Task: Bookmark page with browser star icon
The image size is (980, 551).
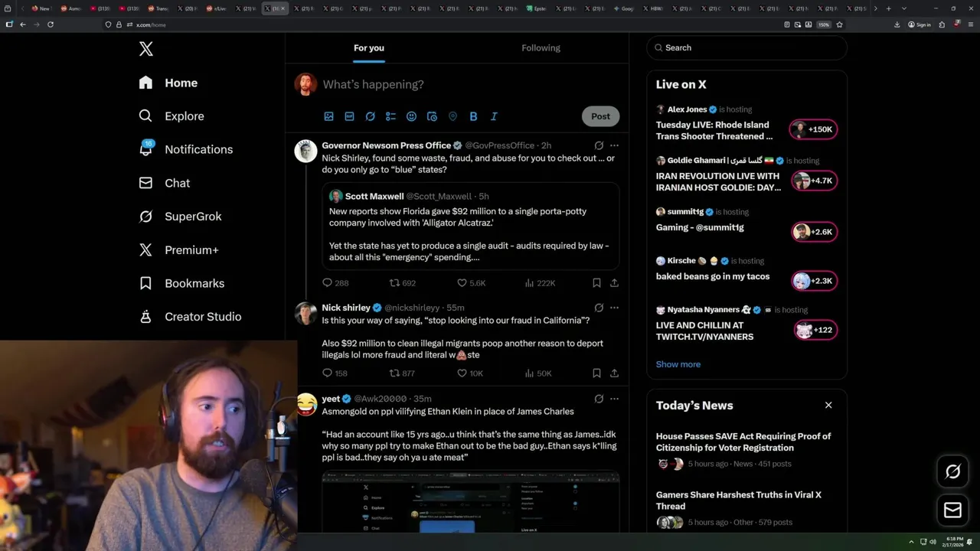Action: 840,24
